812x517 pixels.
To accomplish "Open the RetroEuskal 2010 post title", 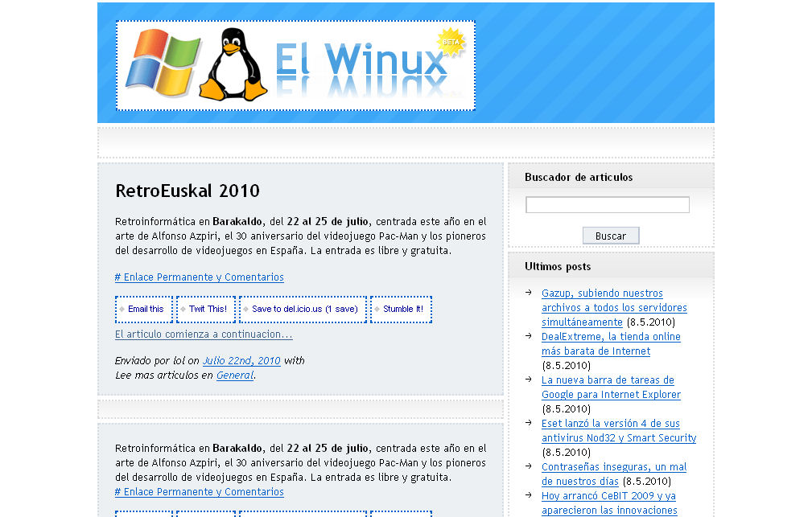I will click(188, 191).
